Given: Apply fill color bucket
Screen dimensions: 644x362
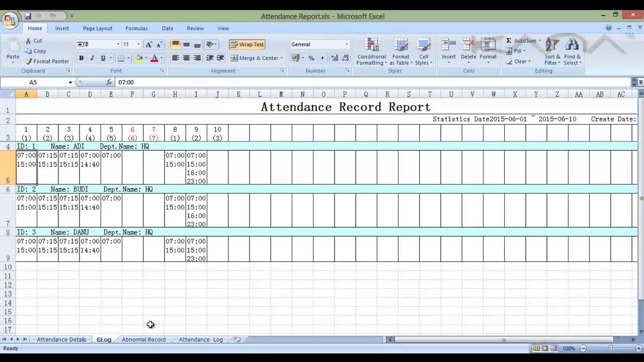Looking at the screenshot, I should 139,58.
